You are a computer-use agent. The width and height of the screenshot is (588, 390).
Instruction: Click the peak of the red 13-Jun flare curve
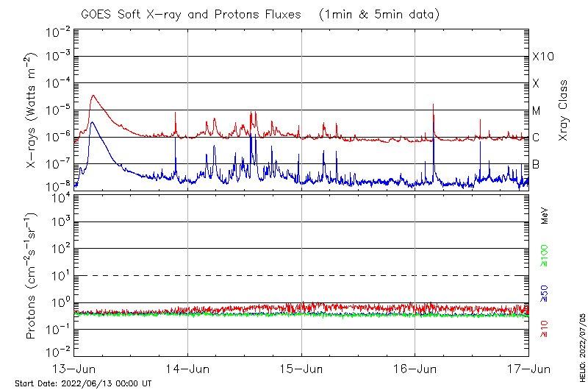(x=93, y=95)
